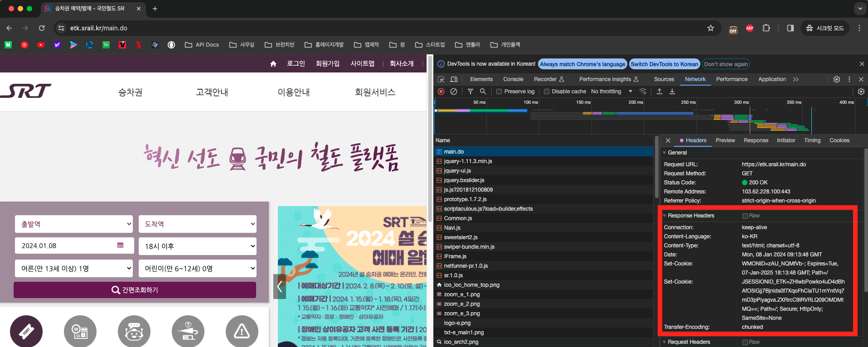Screen dimensions: 868x347
Task: Open the child passenger count dropdown
Action: coord(198,268)
